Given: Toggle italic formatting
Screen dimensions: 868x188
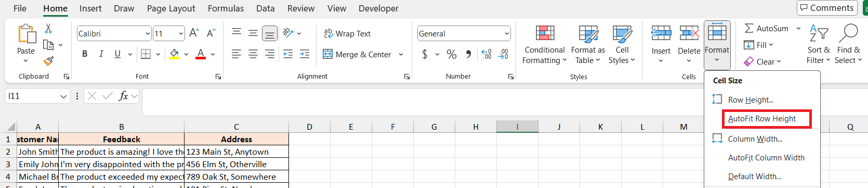Looking at the screenshot, I should point(101,54).
